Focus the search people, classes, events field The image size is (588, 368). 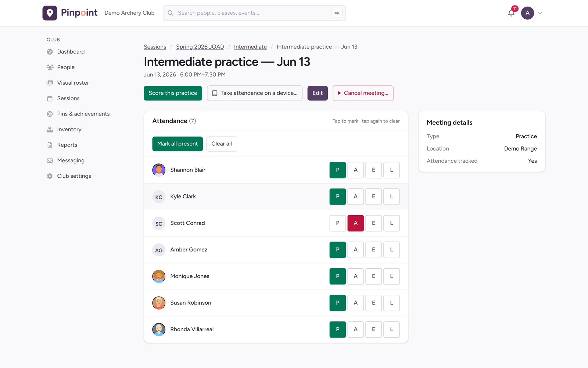(254, 13)
